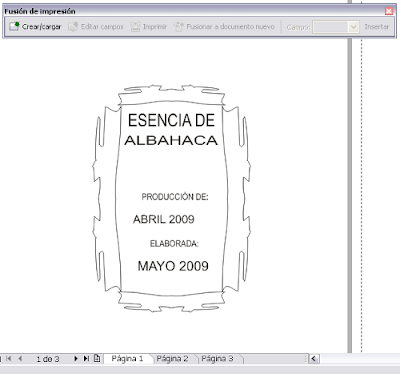
Task: Click the horizontal scrollbar left arrow
Action: point(314,359)
